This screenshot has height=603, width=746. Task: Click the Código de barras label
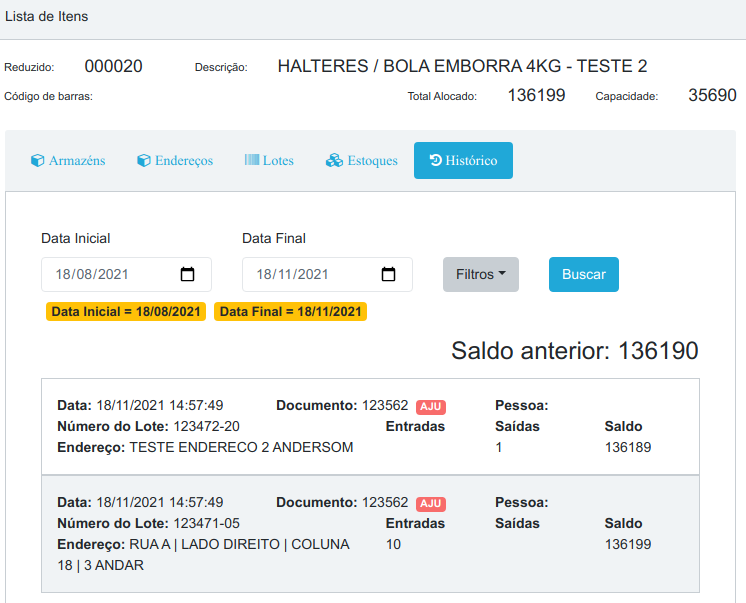click(49, 96)
